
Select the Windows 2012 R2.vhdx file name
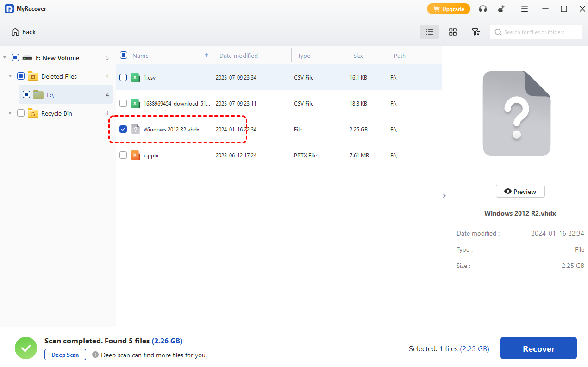(171, 130)
